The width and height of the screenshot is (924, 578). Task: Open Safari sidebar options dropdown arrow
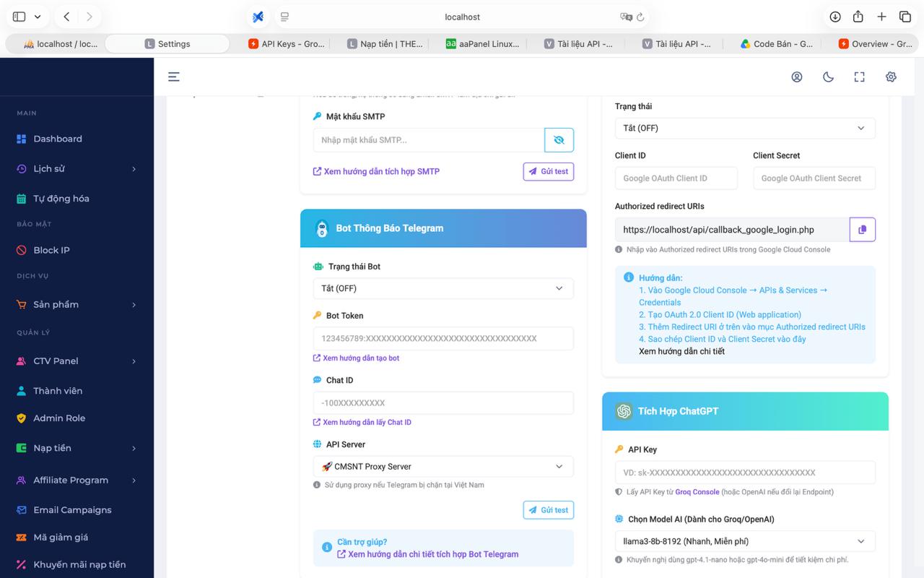click(x=38, y=17)
